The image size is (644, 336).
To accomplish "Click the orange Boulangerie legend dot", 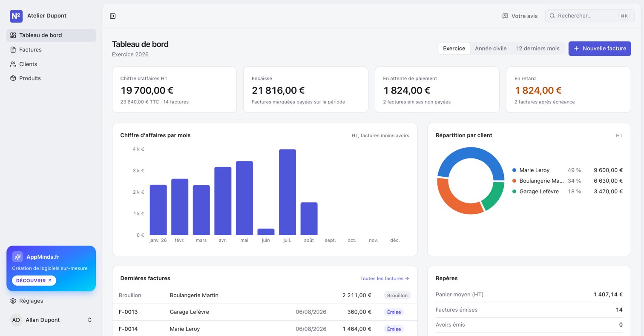I will coord(514,181).
